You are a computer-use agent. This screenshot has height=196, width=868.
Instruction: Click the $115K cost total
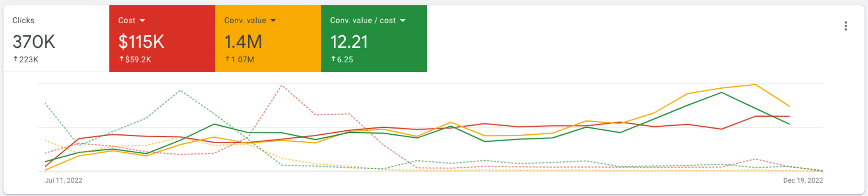click(141, 42)
